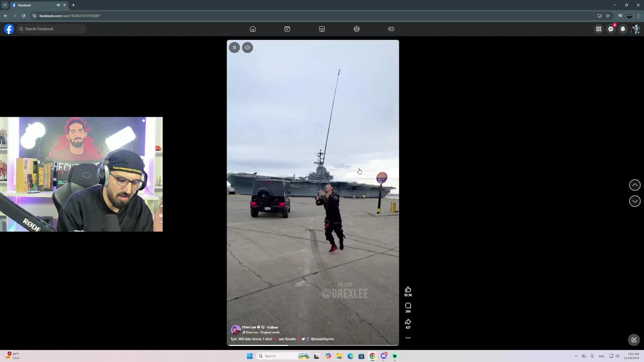Viewport: 644px width, 362px height.
Task: Open the Groups icon in the top bar
Action: (357, 29)
